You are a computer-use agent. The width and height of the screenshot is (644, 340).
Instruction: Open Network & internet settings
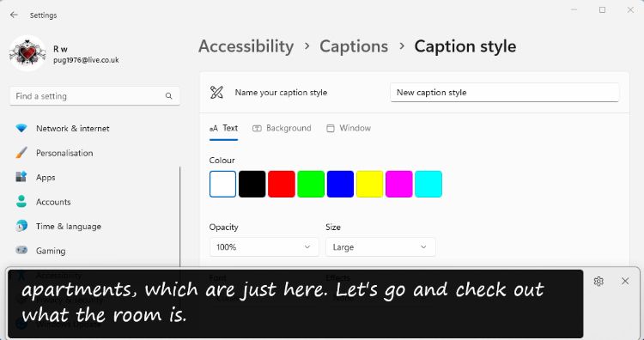point(94,129)
